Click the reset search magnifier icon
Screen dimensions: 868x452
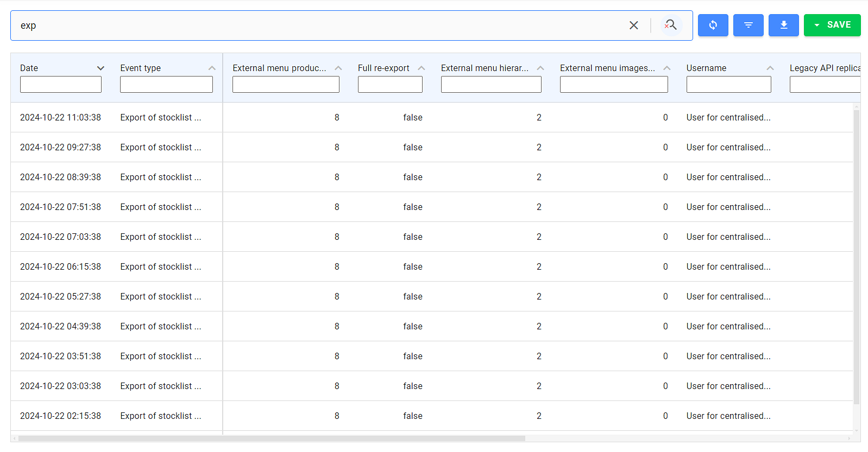[x=671, y=25]
